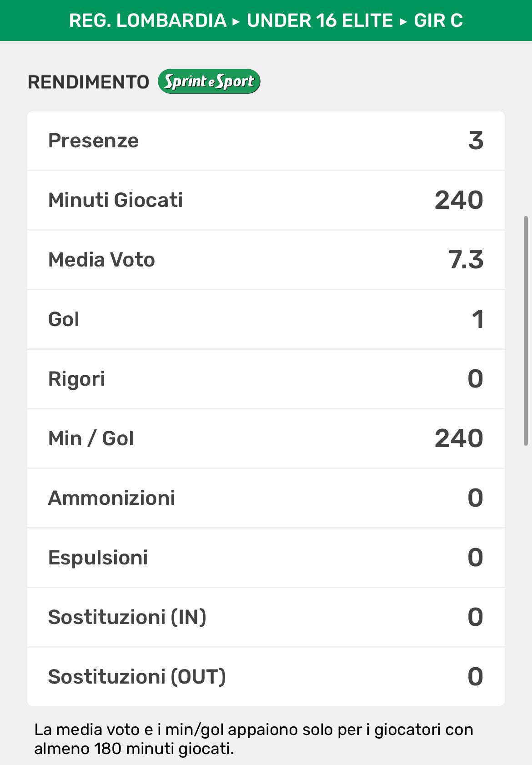Tap the Sostituzioni (IN) row

(x=266, y=617)
